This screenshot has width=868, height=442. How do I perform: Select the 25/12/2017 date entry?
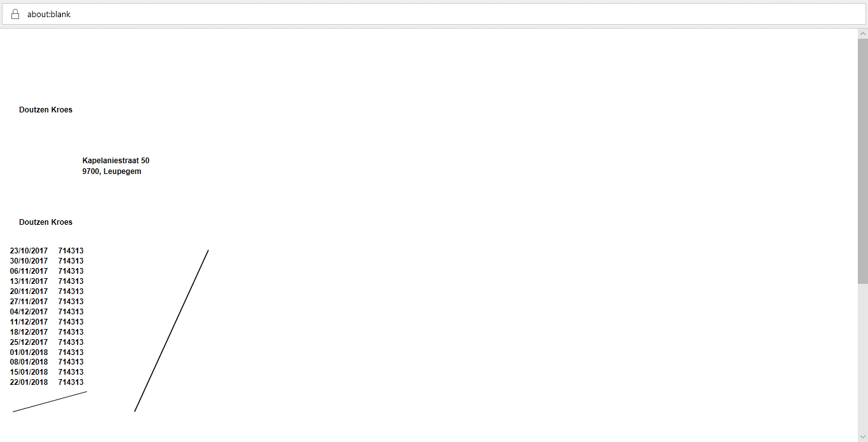pos(29,342)
